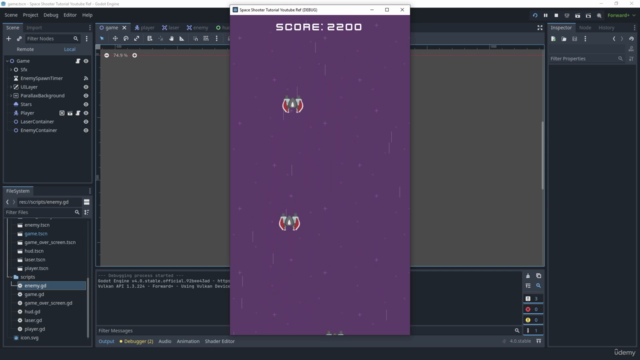Create a new resource in Inspector
640x360 pixels.
pyautogui.click(x=553, y=39)
